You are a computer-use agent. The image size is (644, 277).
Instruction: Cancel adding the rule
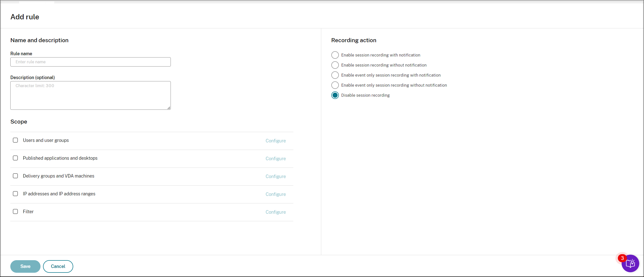[x=58, y=266]
